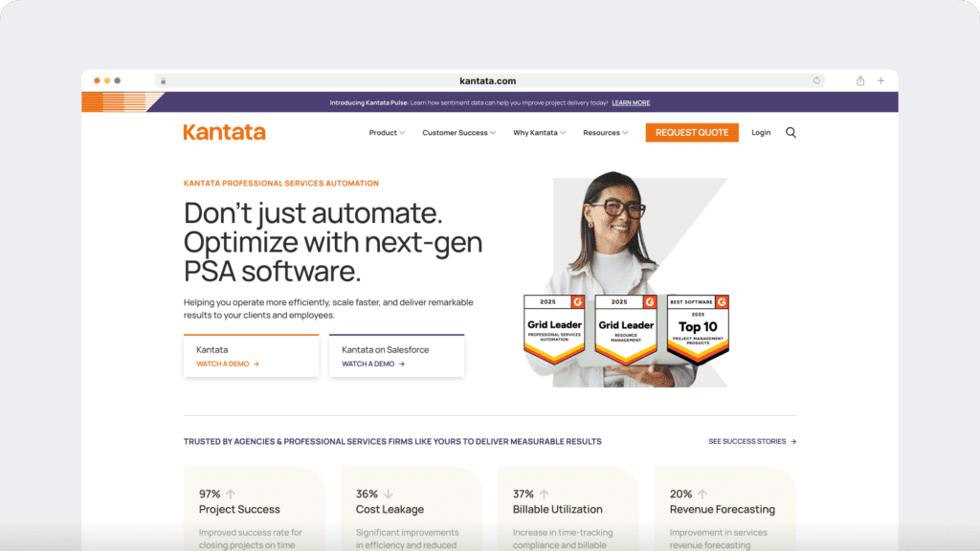Click the kantata.com address bar
The image size is (980, 551).
[x=490, y=80]
